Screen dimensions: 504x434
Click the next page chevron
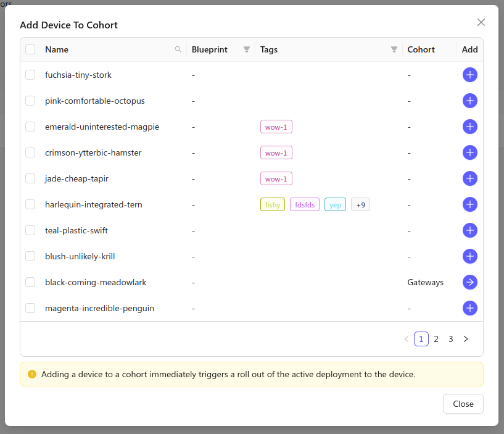(x=466, y=339)
